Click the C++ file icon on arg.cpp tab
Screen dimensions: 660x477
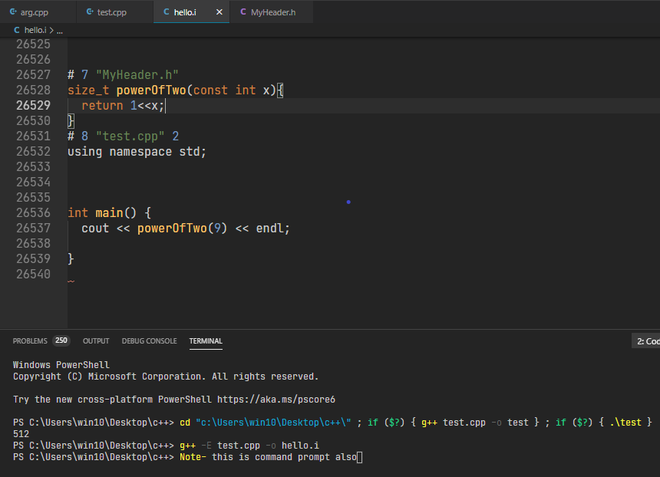pyautogui.click(x=13, y=13)
